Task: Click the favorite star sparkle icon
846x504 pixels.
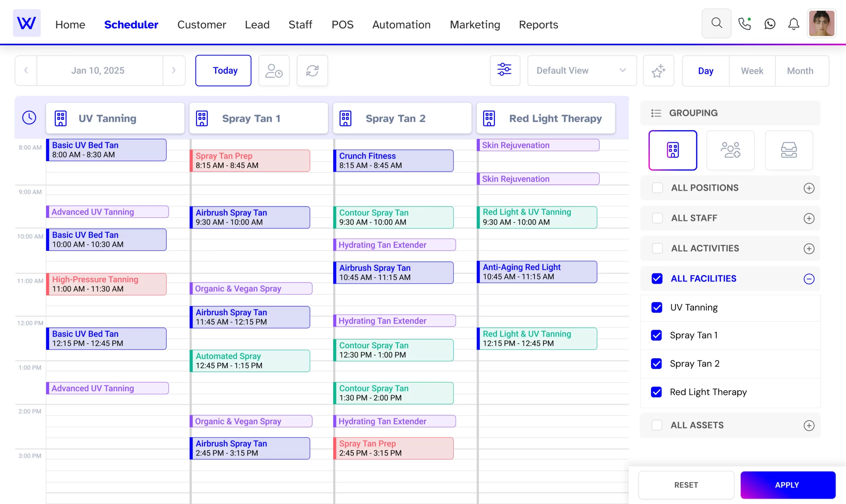Action: click(x=658, y=71)
